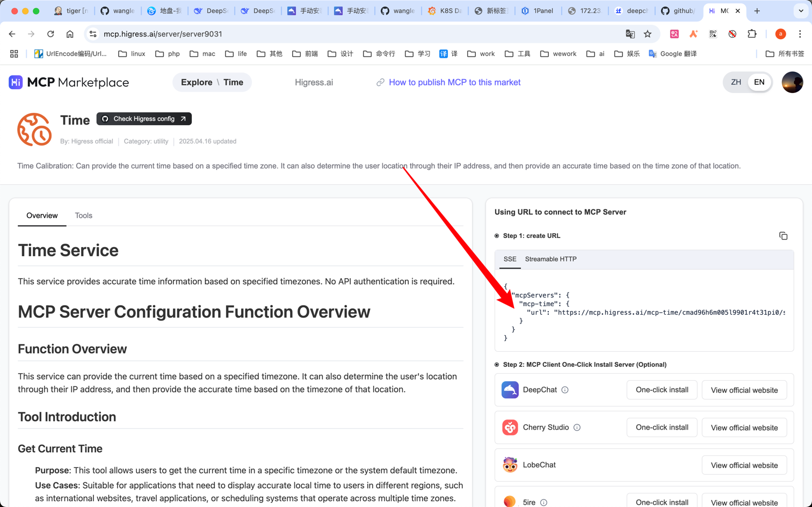Open the browser home page

pos(70,34)
